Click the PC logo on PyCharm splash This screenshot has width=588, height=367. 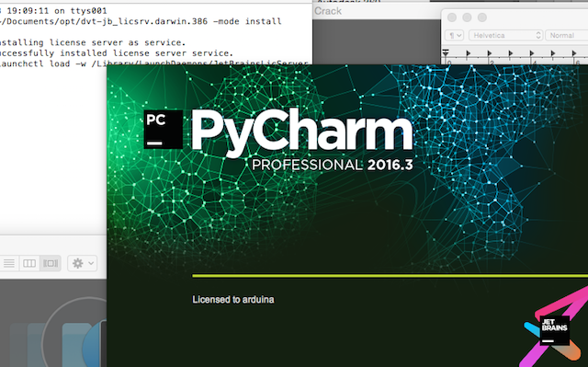(x=164, y=130)
